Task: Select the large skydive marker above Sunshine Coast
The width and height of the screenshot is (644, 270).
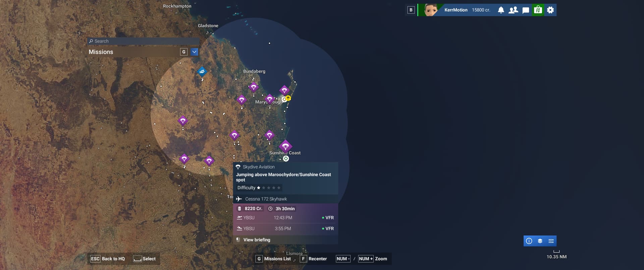Action: pyautogui.click(x=285, y=146)
